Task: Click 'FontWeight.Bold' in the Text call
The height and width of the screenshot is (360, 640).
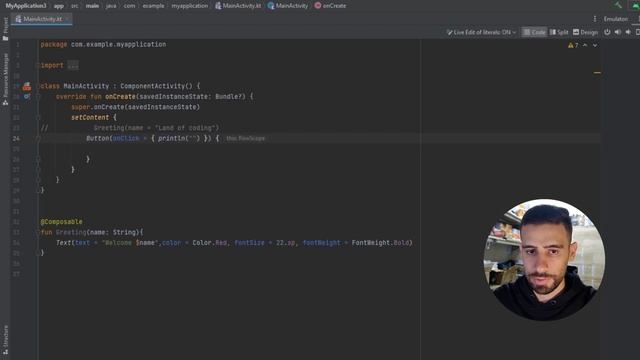Action: 380,243
